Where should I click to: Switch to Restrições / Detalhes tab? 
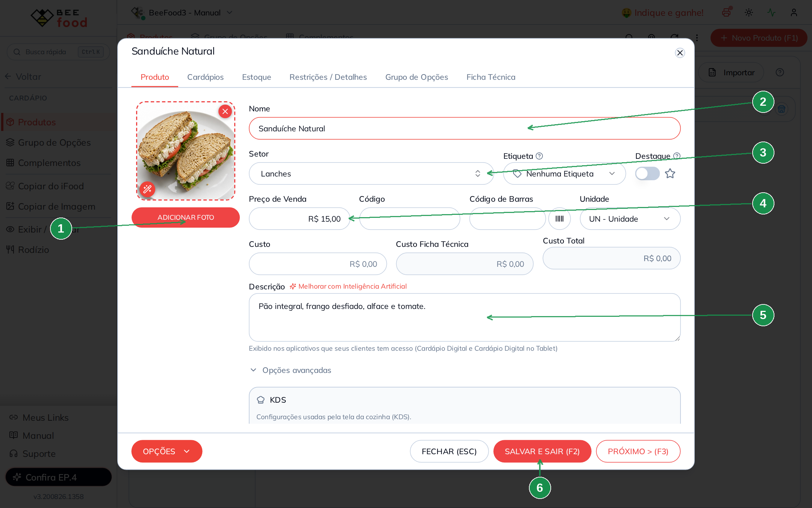pos(328,77)
